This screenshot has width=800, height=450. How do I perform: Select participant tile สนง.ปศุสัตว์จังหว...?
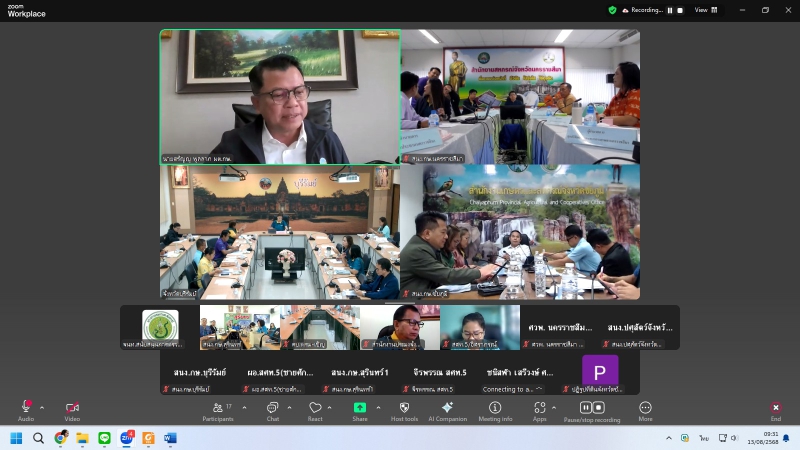tap(640, 328)
